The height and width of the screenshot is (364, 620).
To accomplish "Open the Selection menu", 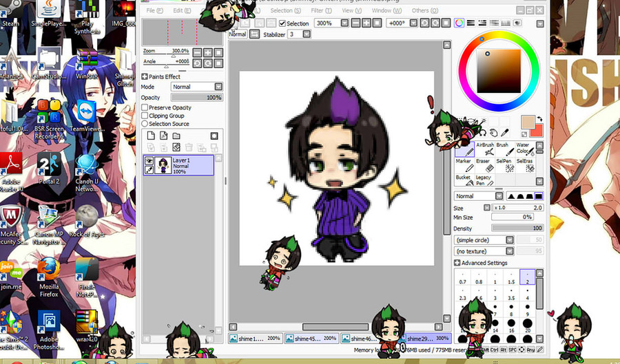I will (x=285, y=10).
